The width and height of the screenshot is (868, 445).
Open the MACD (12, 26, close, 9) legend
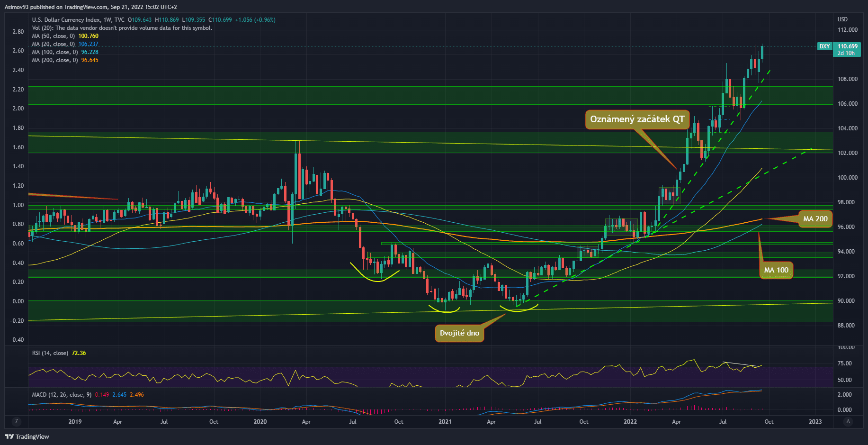[62, 395]
